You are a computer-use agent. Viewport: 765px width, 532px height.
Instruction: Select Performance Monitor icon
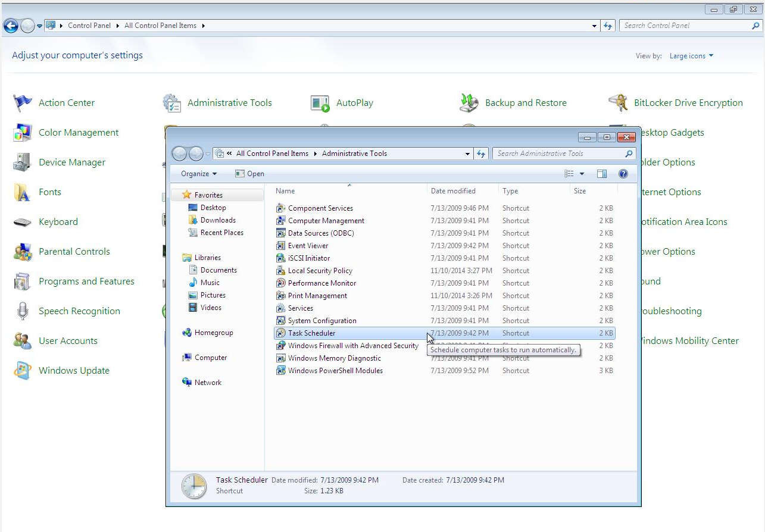[281, 283]
